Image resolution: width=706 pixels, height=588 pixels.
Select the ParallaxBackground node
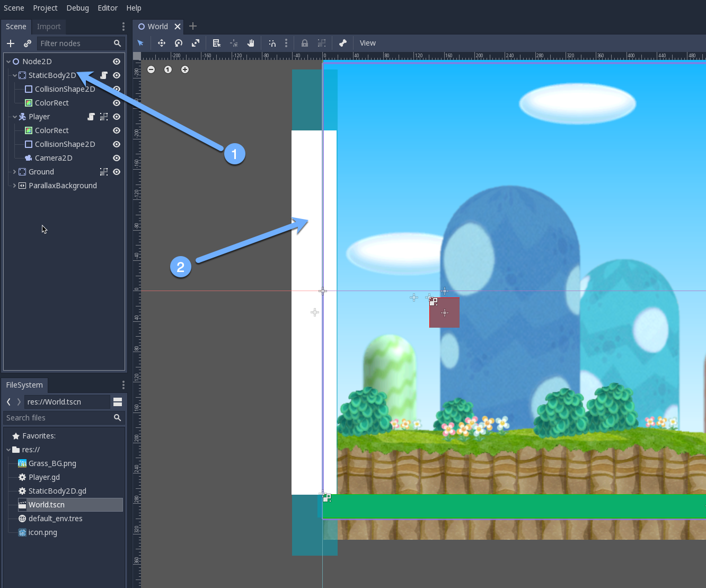[x=63, y=186]
